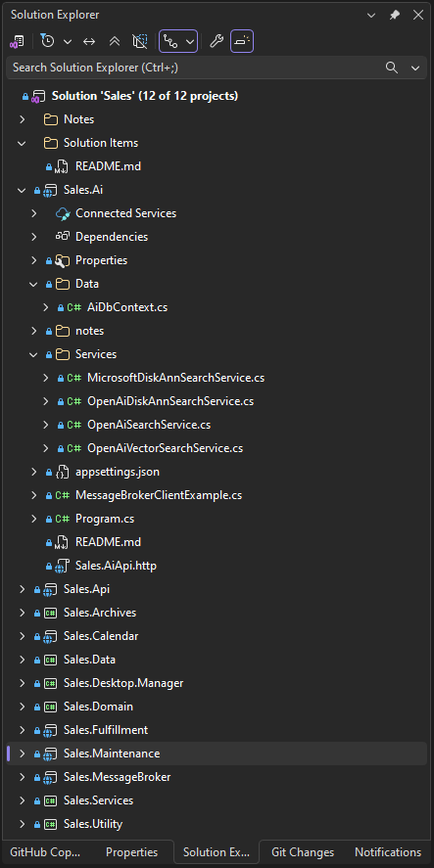
Task: Expand the Notes solution folder
Action: pos(23,119)
